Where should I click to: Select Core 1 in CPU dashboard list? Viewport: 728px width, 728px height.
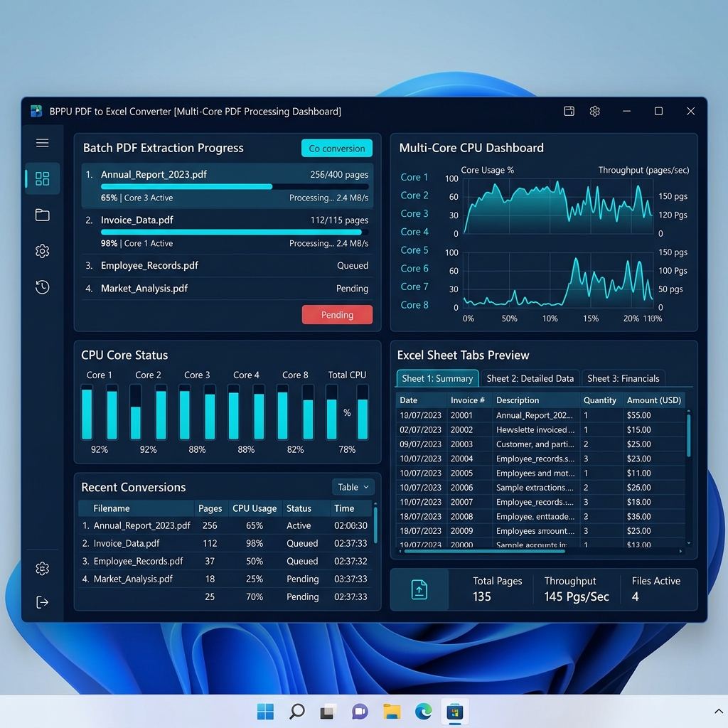click(x=414, y=177)
